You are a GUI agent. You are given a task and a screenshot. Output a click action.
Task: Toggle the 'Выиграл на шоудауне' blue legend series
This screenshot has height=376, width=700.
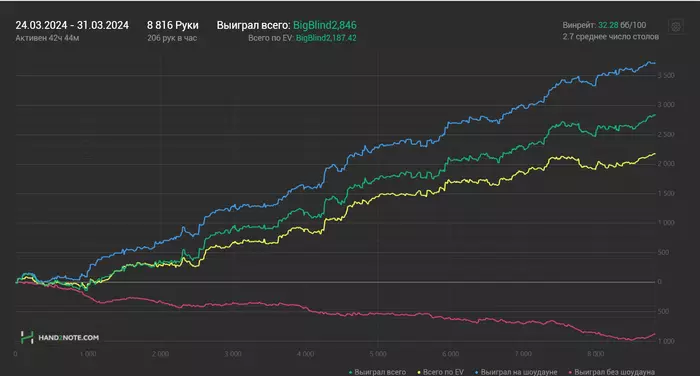tap(517, 372)
